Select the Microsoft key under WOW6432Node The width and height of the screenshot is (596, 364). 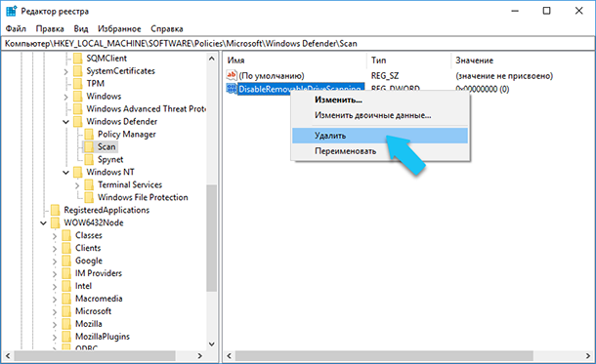tap(94, 311)
